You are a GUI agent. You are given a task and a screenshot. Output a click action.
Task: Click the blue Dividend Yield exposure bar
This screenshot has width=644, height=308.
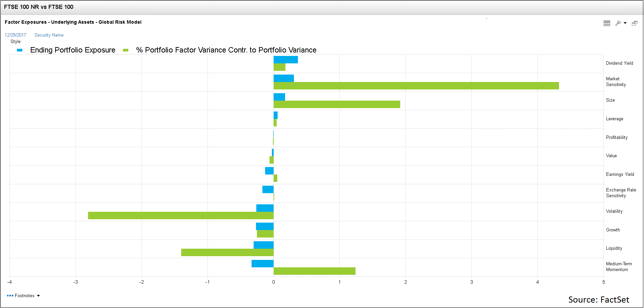pyautogui.click(x=286, y=60)
